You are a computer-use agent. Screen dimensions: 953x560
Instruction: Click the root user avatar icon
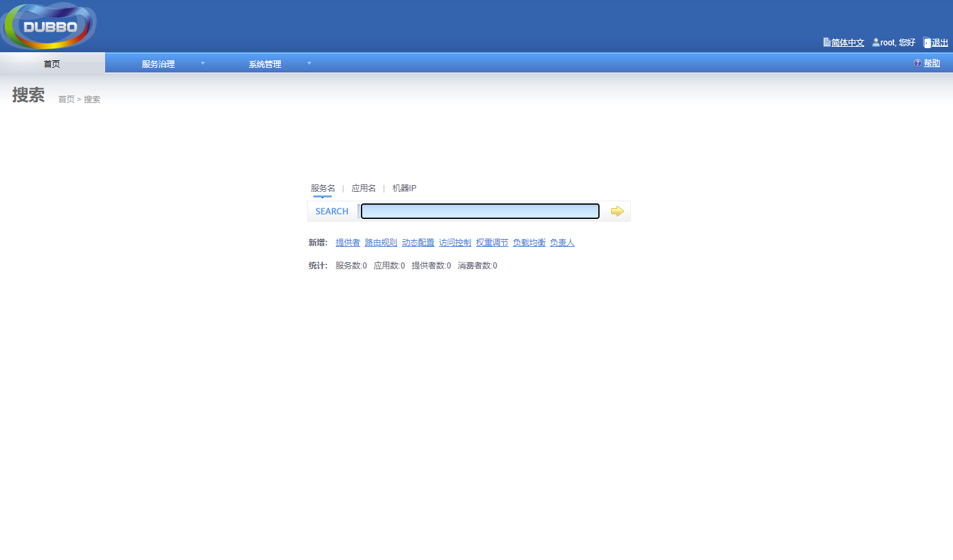(876, 42)
